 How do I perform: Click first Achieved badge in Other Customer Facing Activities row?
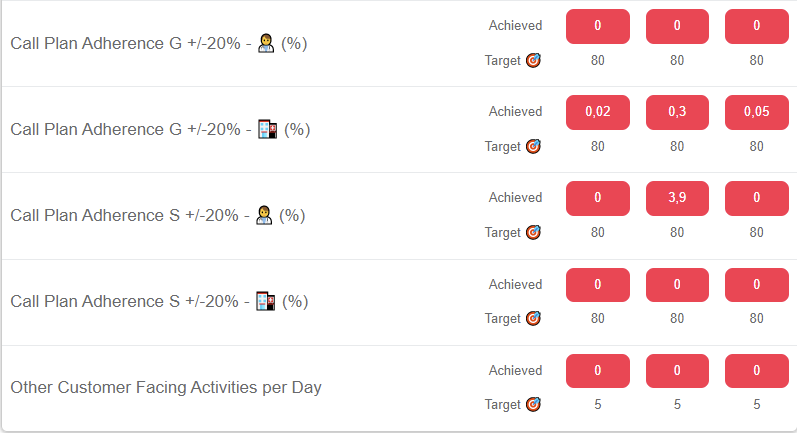tap(598, 370)
